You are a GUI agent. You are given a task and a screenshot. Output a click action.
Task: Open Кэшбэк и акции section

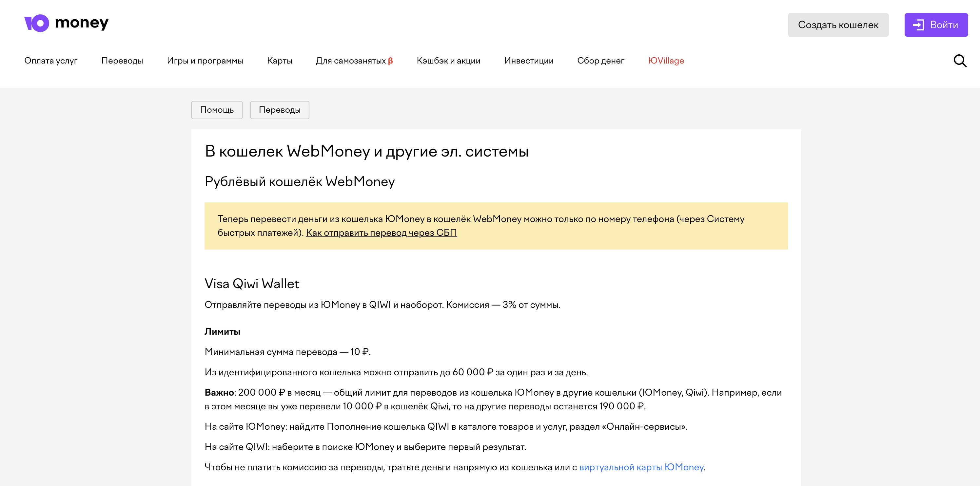coord(448,61)
